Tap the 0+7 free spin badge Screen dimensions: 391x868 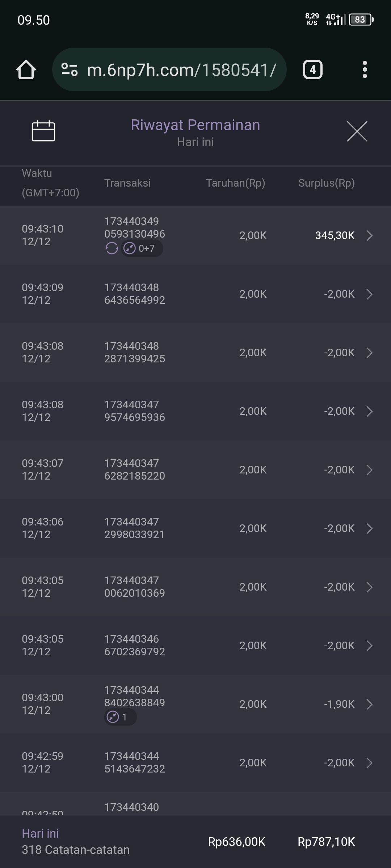click(x=142, y=248)
